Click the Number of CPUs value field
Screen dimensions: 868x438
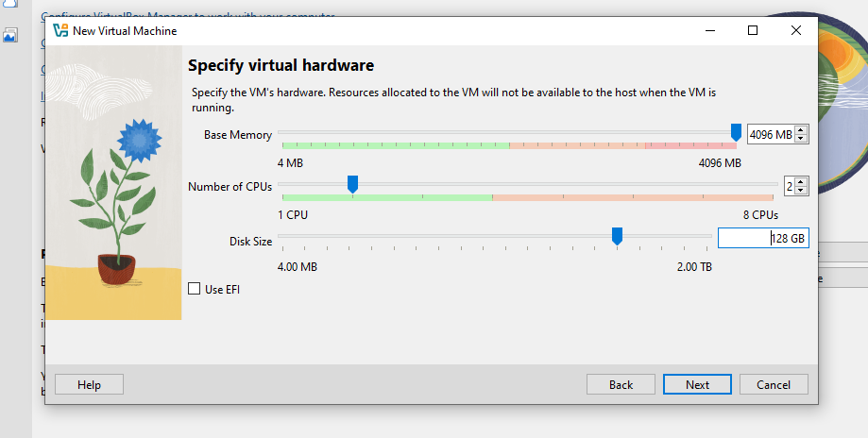(x=789, y=186)
